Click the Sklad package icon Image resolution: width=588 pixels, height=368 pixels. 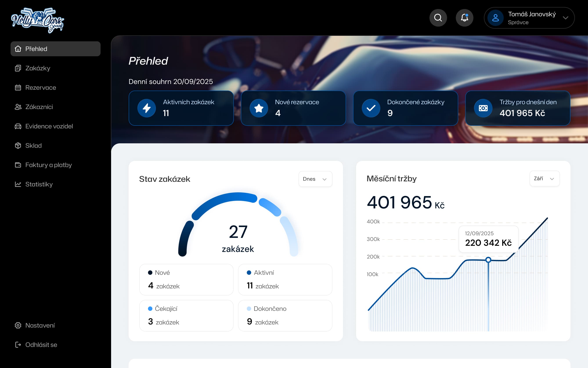18,146
